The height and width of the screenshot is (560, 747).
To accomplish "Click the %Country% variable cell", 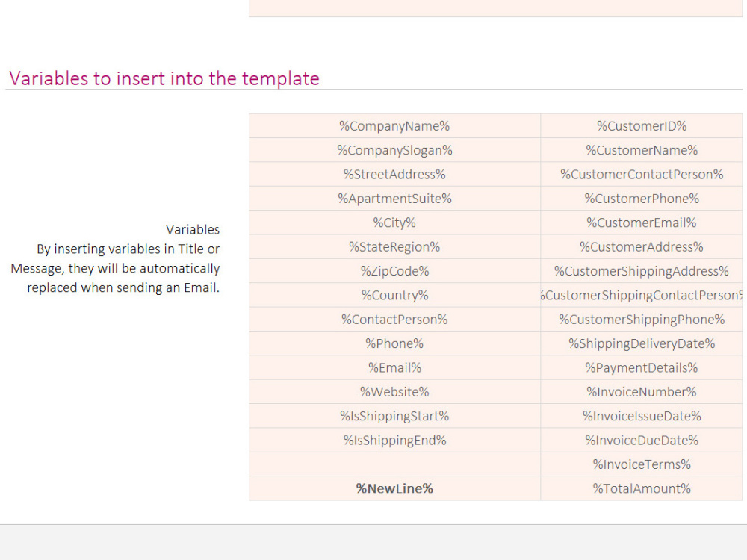I will point(394,295).
